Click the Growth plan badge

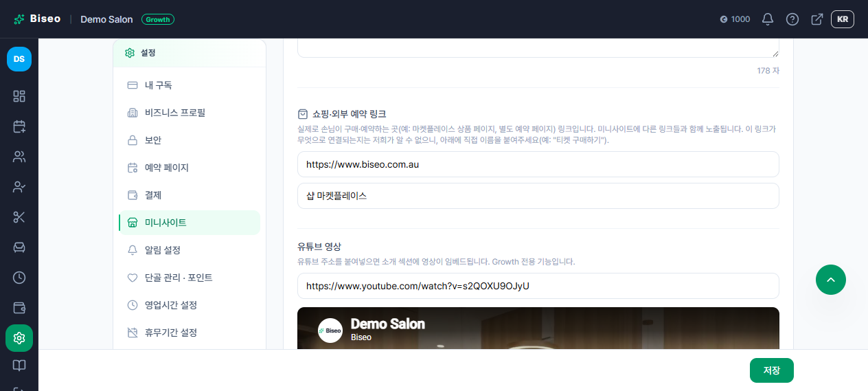158,19
